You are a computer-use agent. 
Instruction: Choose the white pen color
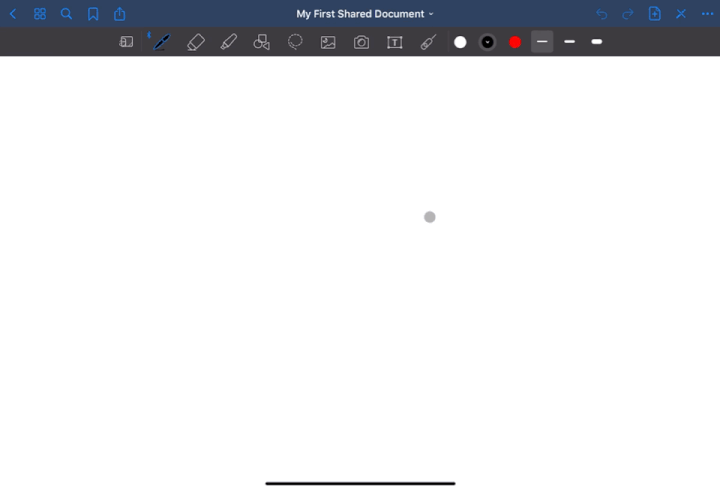click(460, 42)
